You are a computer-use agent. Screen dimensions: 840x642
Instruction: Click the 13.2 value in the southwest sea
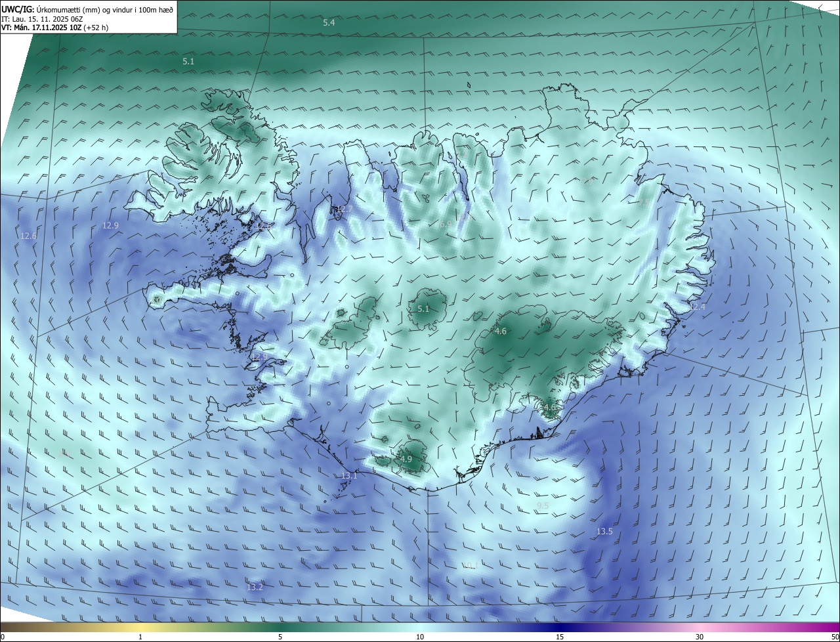[x=255, y=588]
